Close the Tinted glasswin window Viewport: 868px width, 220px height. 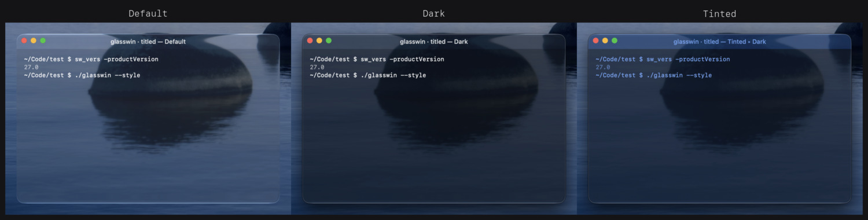[x=596, y=41]
